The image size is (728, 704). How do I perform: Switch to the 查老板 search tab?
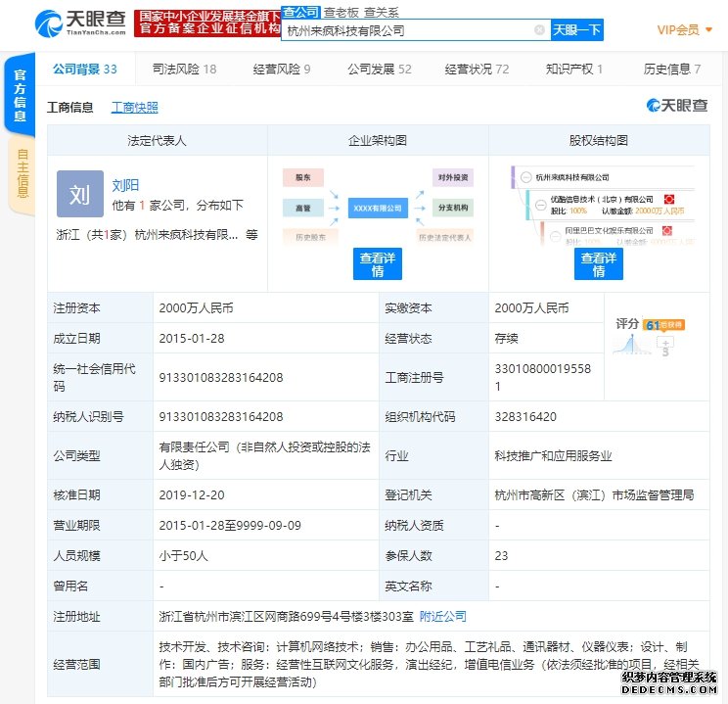click(341, 13)
